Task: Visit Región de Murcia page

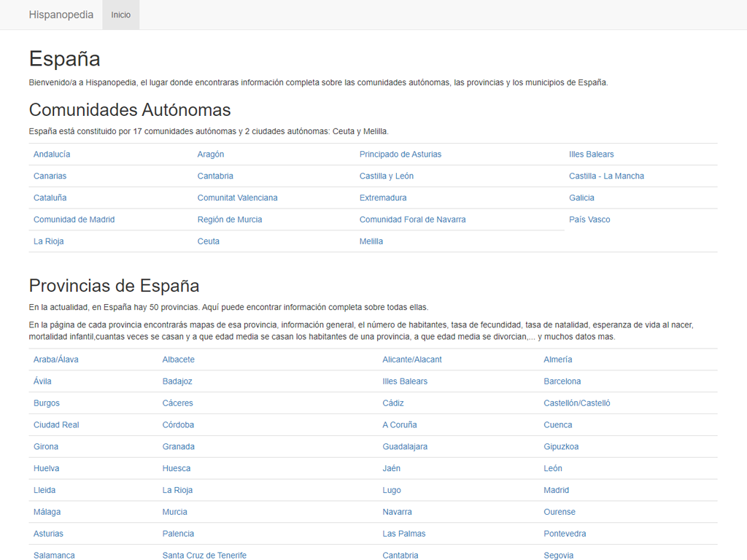Action: click(230, 220)
